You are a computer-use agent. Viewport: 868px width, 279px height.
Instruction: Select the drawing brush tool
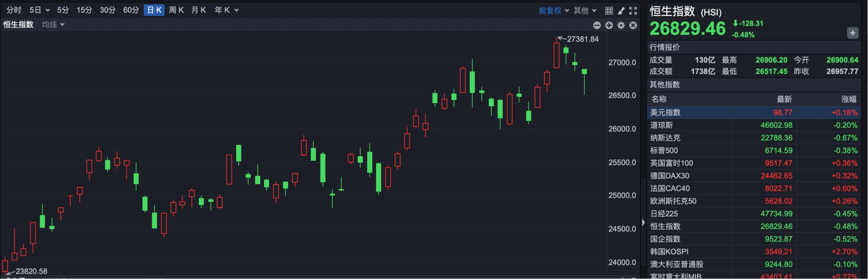(621, 10)
